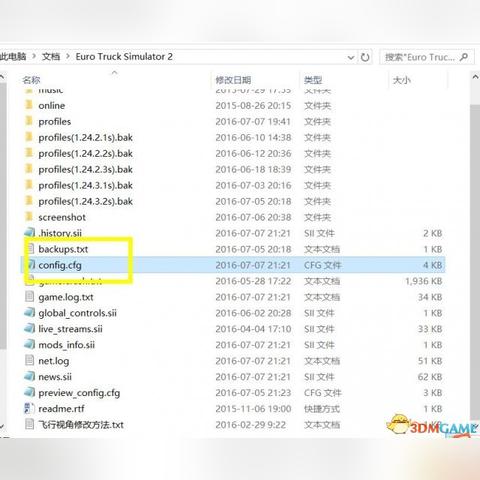Viewport: 480px width, 480px height.
Task: Go to 文档 in the breadcrumb
Action: point(51,56)
